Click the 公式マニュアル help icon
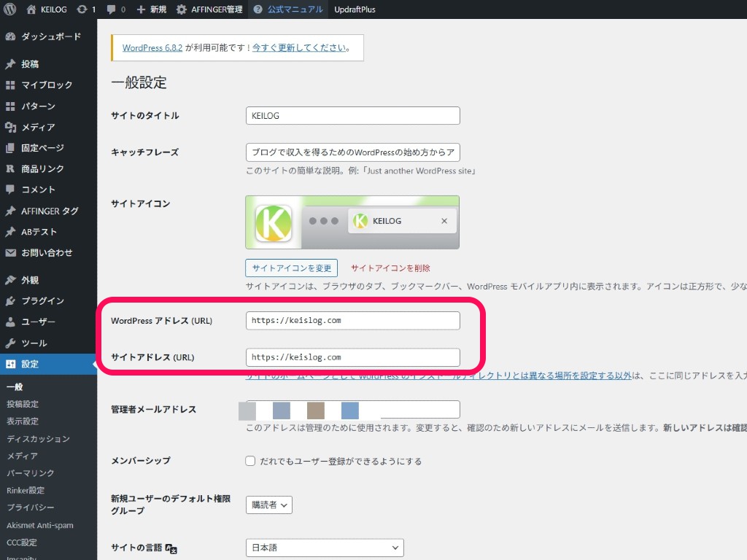This screenshot has width=747, height=560. pyautogui.click(x=258, y=9)
